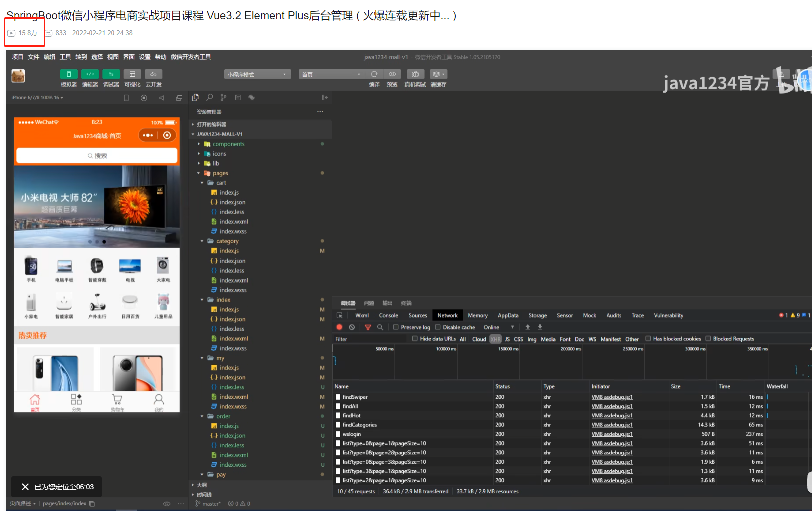Open the cloud development (云开发) icon
The image size is (812, 511).
point(153,74)
